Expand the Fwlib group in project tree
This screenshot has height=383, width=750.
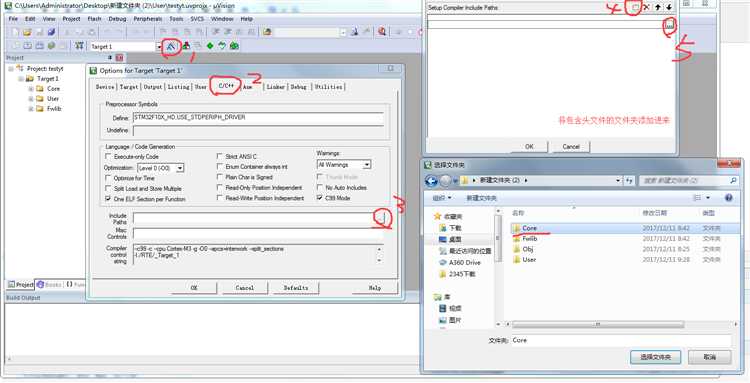click(31, 109)
